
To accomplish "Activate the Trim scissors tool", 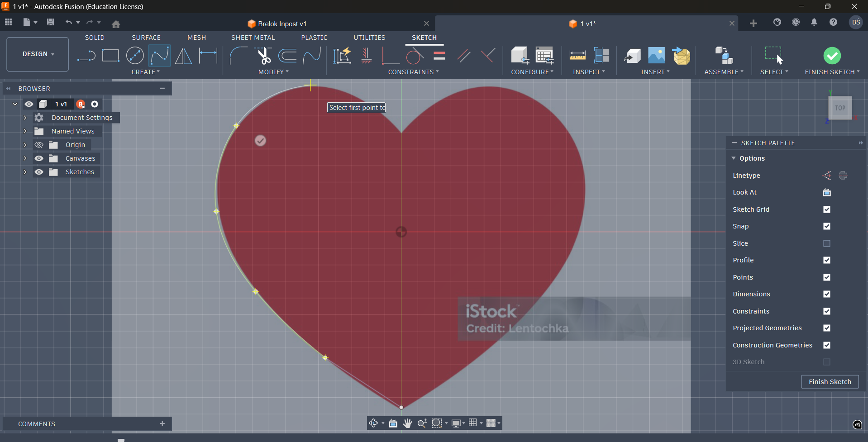I will click(264, 56).
